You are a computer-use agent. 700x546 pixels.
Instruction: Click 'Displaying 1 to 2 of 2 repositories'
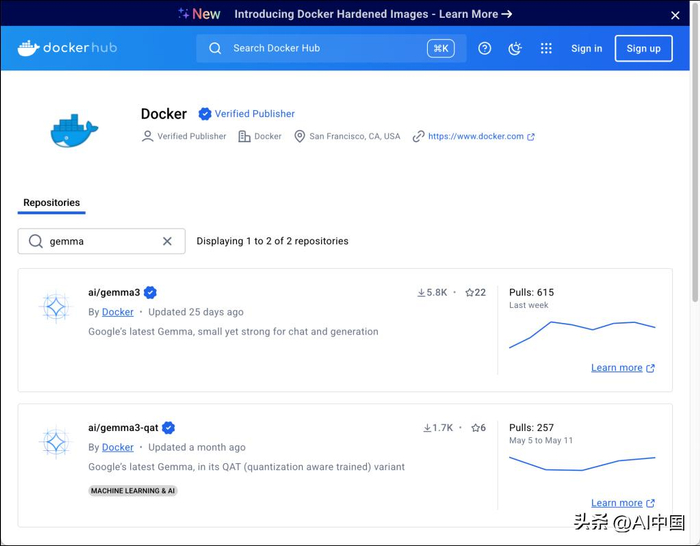tap(272, 241)
